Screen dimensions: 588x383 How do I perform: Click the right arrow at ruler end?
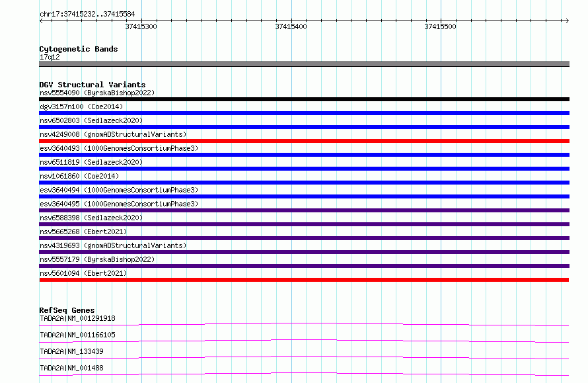[x=567, y=21]
